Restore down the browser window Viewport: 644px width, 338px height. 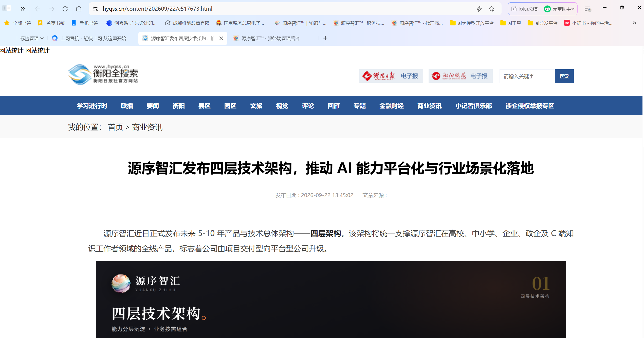(x=622, y=8)
